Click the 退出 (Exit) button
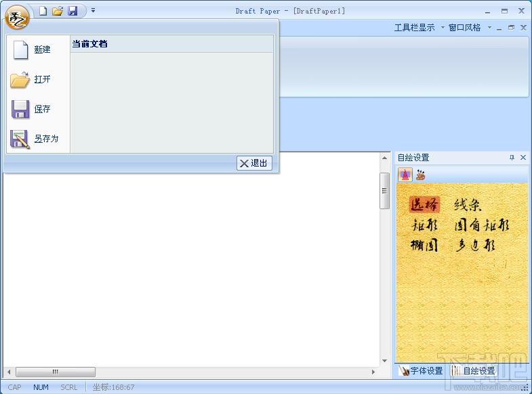 pos(254,163)
